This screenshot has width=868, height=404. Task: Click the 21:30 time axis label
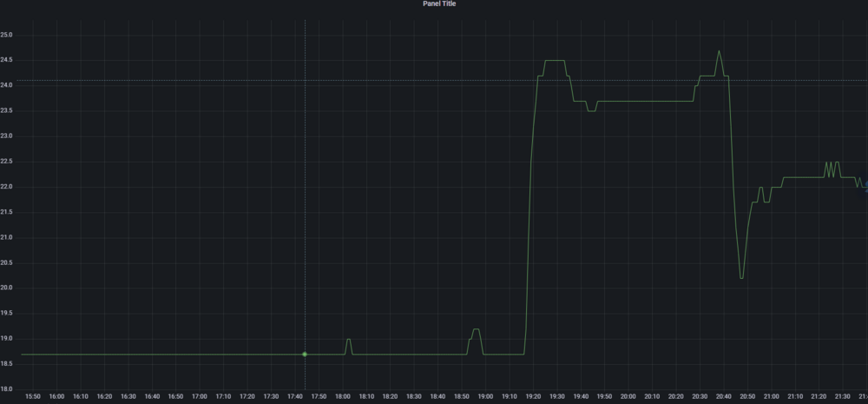[x=842, y=397]
